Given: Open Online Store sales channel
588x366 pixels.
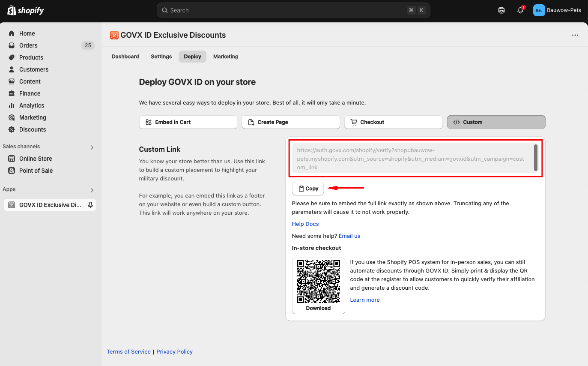Looking at the screenshot, I should click(36, 159).
